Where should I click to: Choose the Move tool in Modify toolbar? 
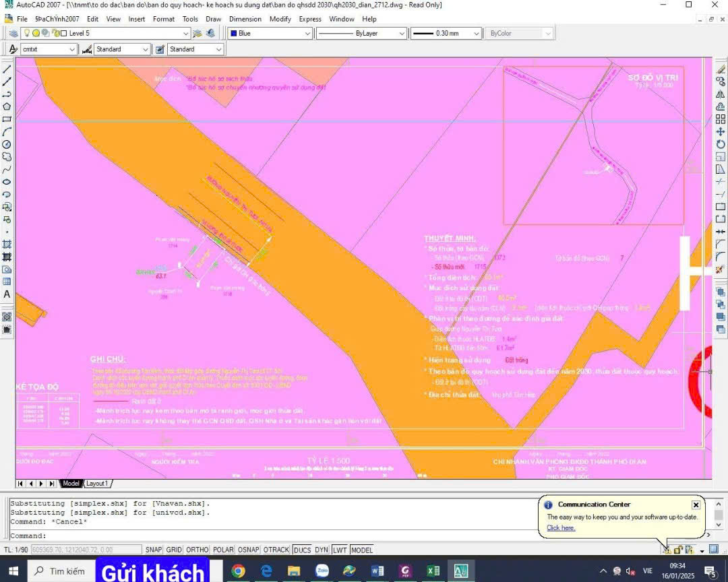[720, 131]
